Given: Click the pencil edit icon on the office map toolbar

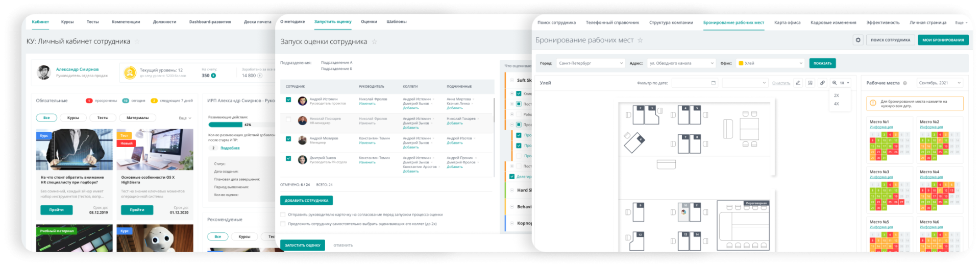Looking at the screenshot, I should [x=798, y=83].
